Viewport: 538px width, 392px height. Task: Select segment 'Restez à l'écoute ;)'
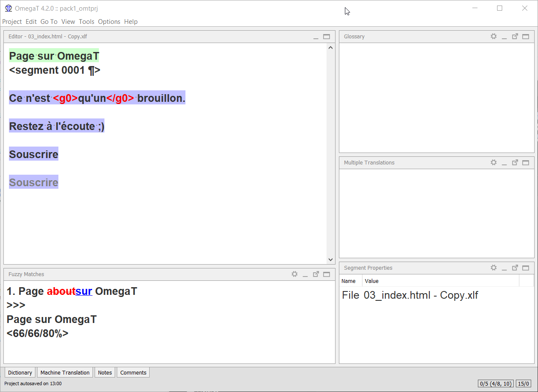point(57,126)
